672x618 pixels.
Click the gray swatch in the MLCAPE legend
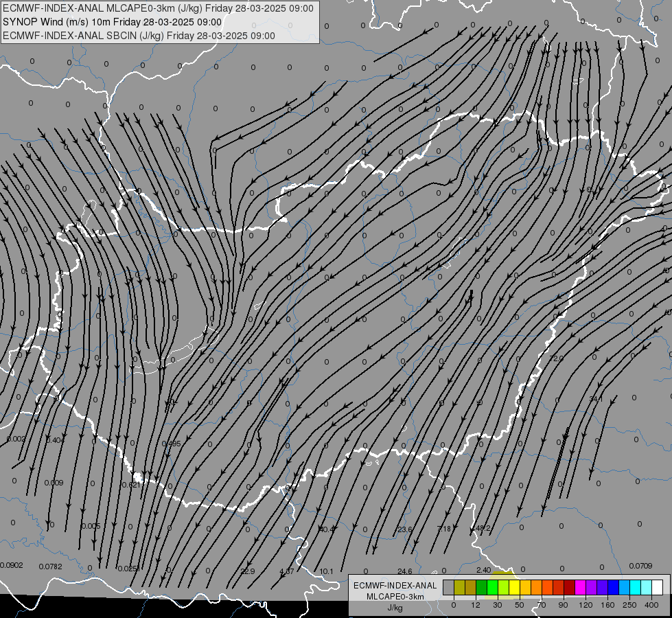pos(449,587)
